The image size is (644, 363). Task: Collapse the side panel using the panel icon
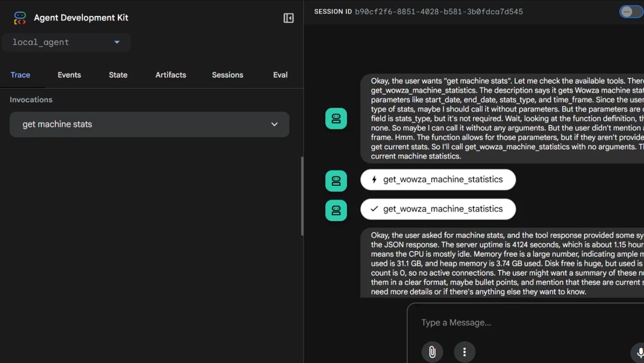(288, 18)
